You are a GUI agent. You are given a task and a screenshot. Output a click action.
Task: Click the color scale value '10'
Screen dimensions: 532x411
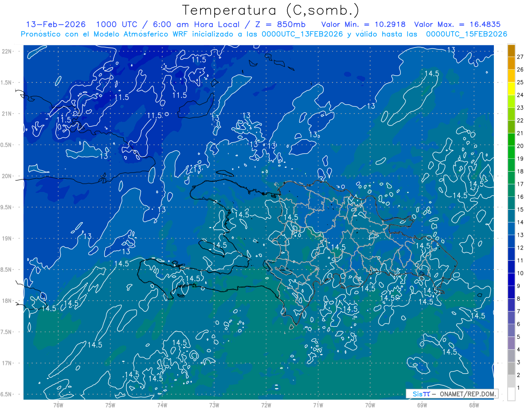[520, 273]
